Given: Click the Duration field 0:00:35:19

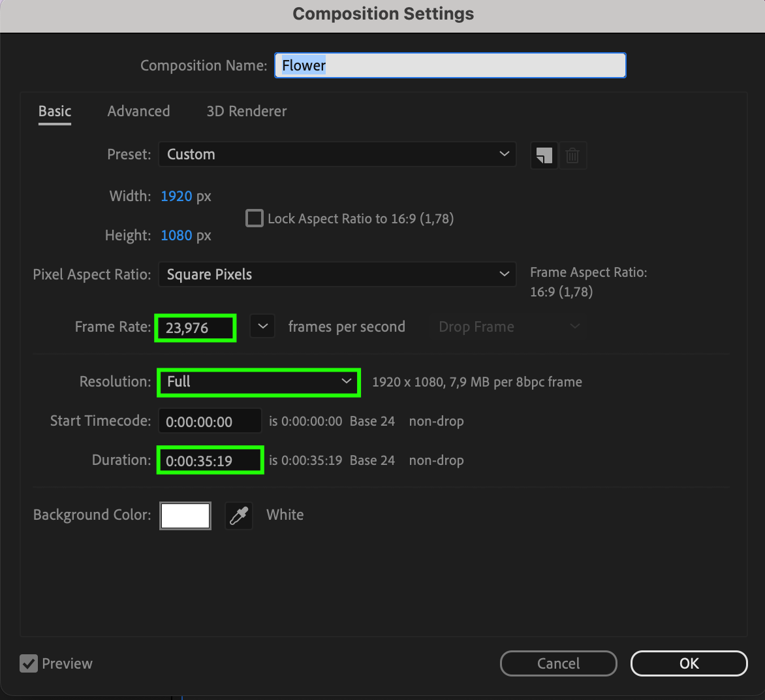Looking at the screenshot, I should (x=210, y=460).
